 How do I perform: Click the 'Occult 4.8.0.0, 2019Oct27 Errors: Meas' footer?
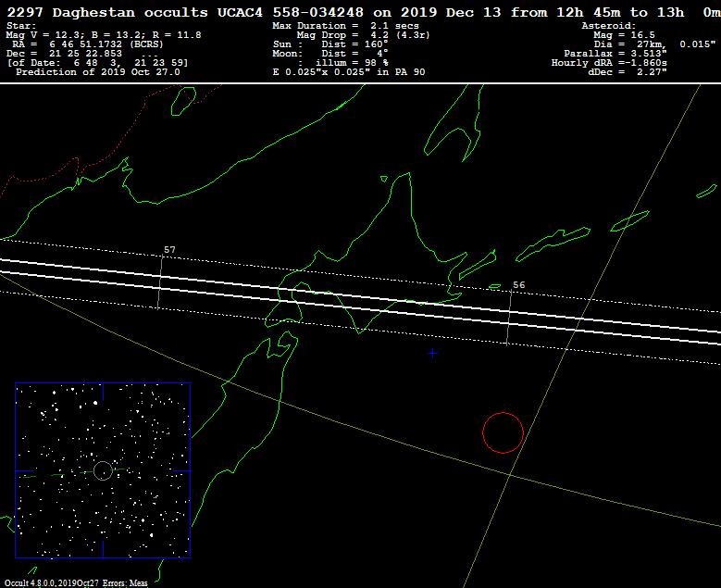click(x=76, y=583)
